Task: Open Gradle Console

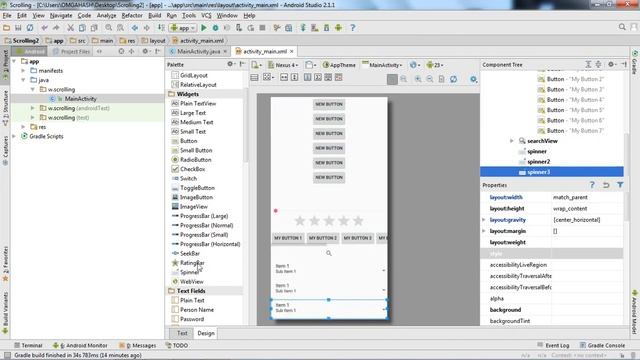Action: (x=602, y=345)
